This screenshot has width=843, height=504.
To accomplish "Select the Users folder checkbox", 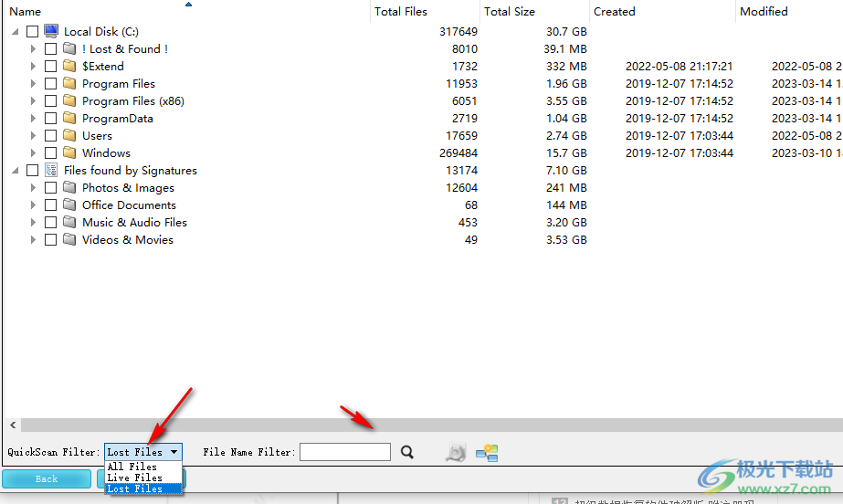I will point(50,136).
